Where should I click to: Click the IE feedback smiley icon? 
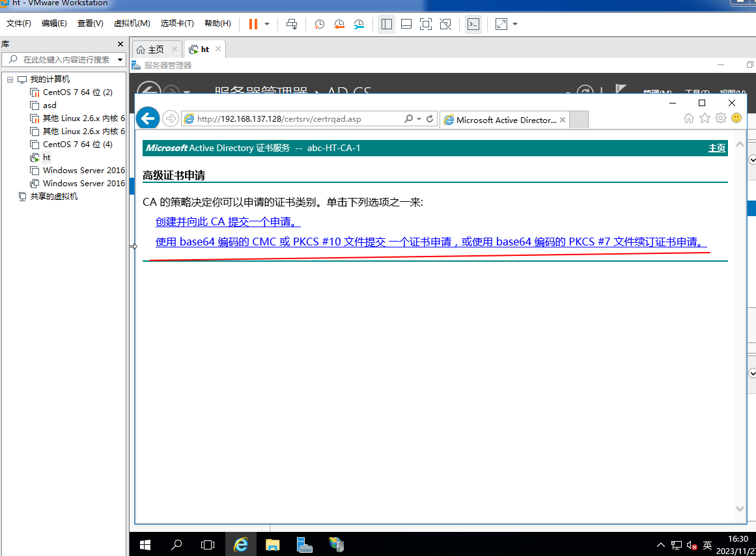736,118
